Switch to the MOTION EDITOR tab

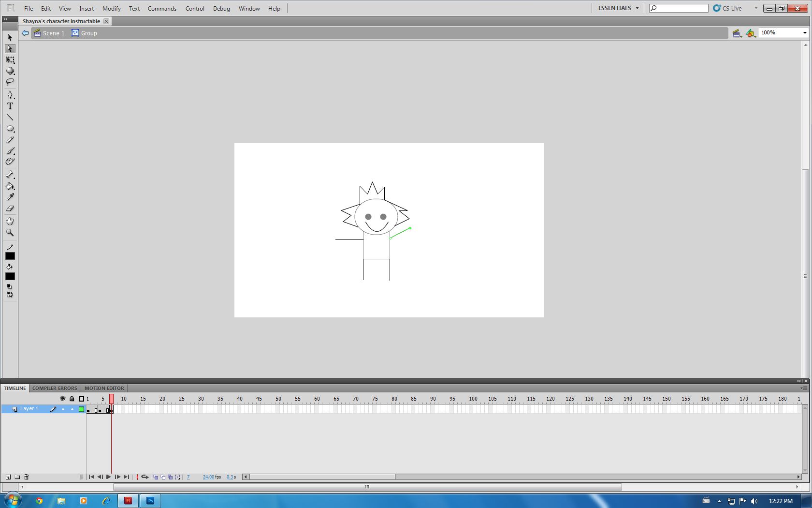(104, 388)
